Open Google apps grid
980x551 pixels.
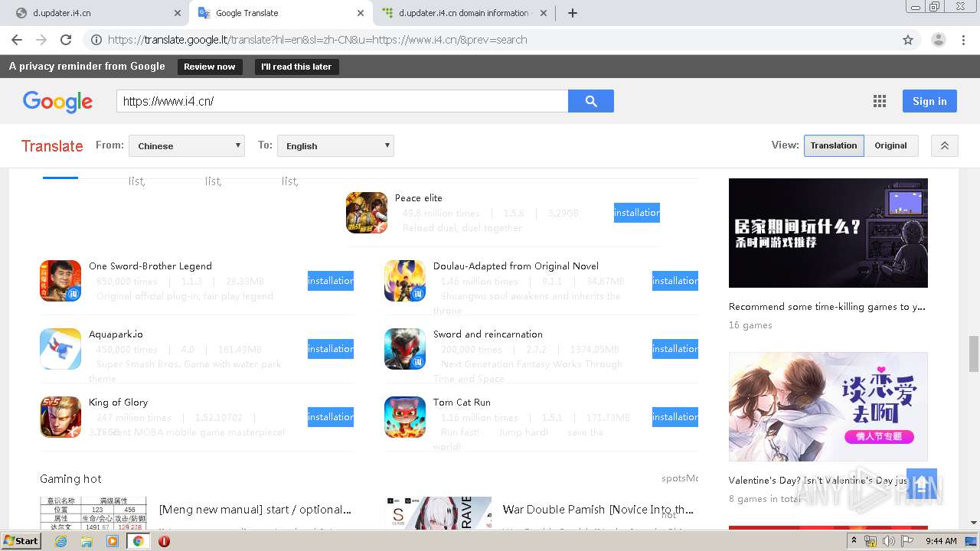click(880, 101)
